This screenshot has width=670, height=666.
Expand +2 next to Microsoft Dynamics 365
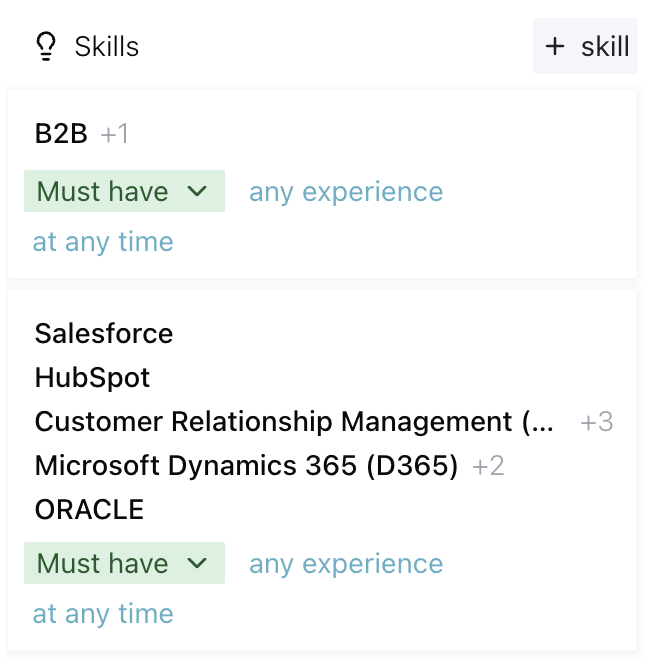click(488, 466)
